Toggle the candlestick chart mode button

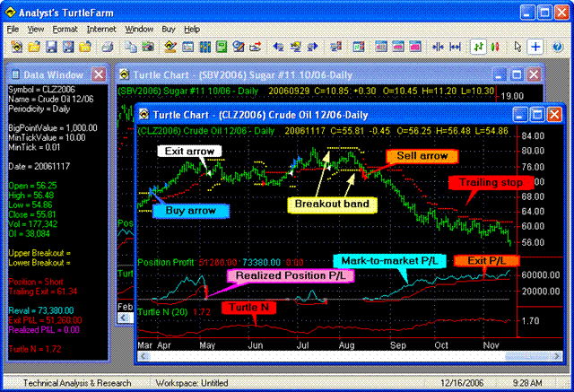[x=495, y=47]
